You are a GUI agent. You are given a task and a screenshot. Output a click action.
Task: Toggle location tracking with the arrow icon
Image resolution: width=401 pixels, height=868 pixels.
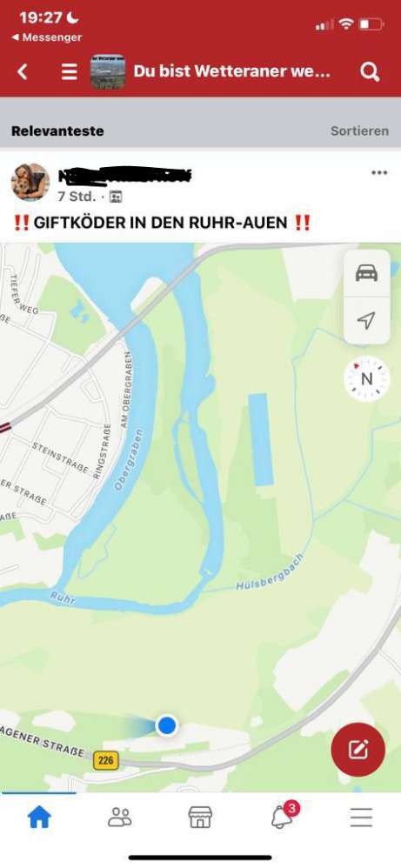[x=367, y=320]
